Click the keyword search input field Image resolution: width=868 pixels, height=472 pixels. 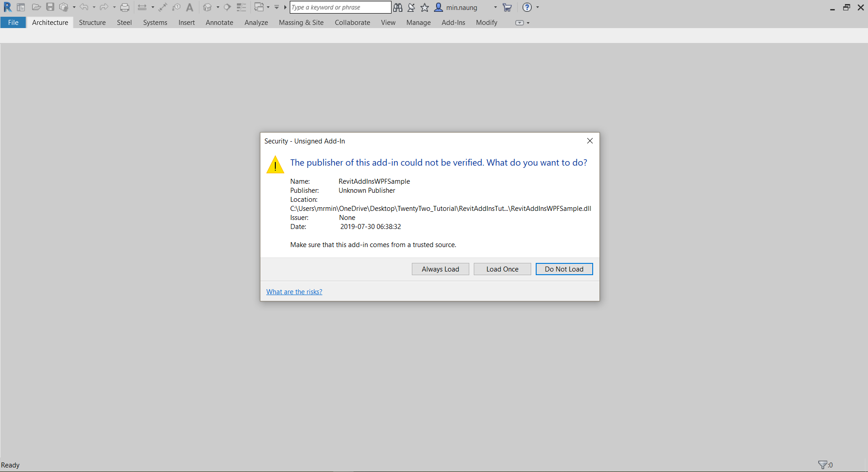click(x=340, y=7)
